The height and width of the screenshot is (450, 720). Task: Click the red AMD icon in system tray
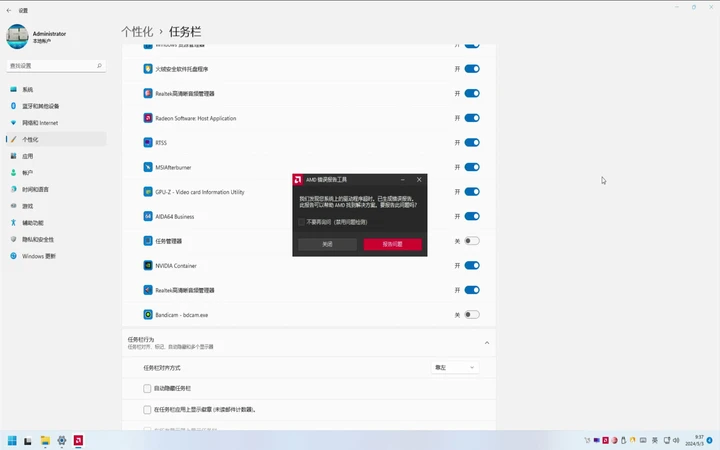click(x=605, y=440)
